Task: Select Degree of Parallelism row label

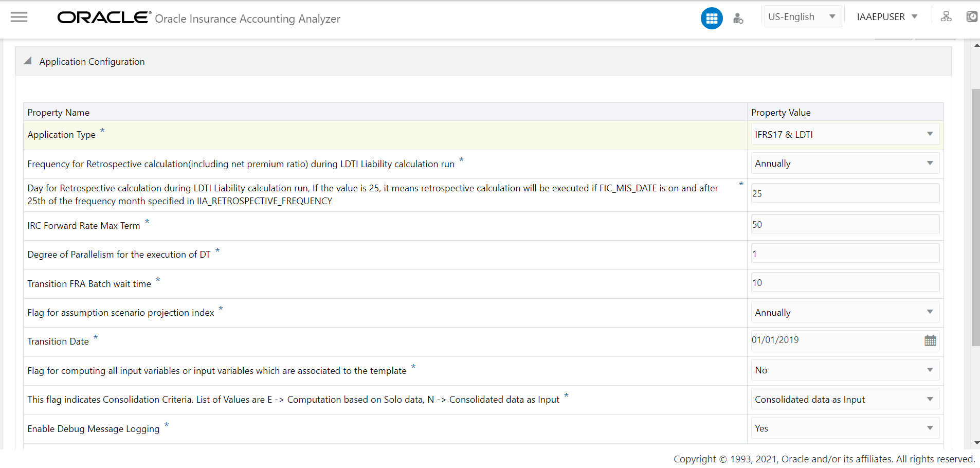Action: click(119, 255)
